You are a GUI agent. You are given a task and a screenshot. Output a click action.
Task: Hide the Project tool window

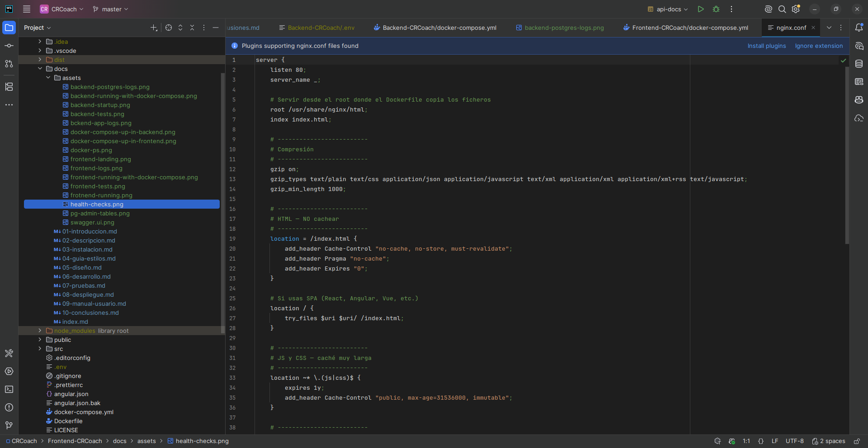pyautogui.click(x=216, y=28)
